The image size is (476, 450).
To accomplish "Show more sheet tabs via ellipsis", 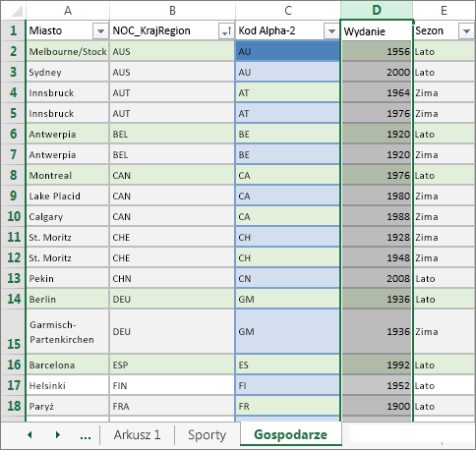I will [86, 435].
